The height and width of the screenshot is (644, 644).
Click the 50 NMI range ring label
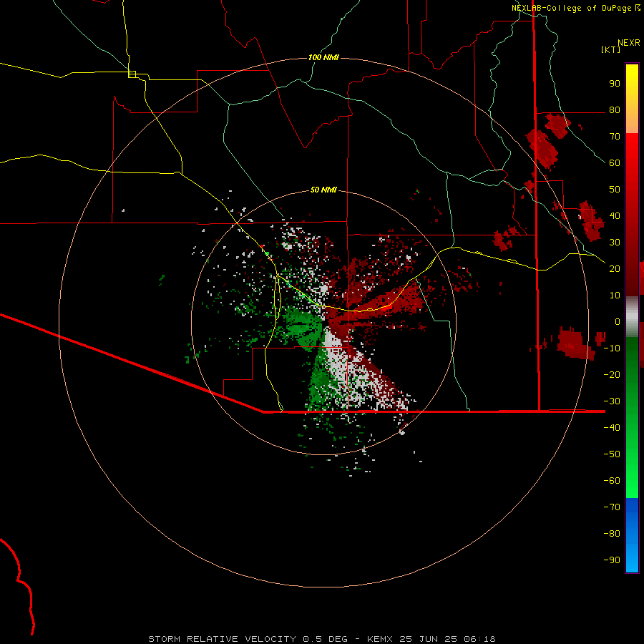pos(323,190)
